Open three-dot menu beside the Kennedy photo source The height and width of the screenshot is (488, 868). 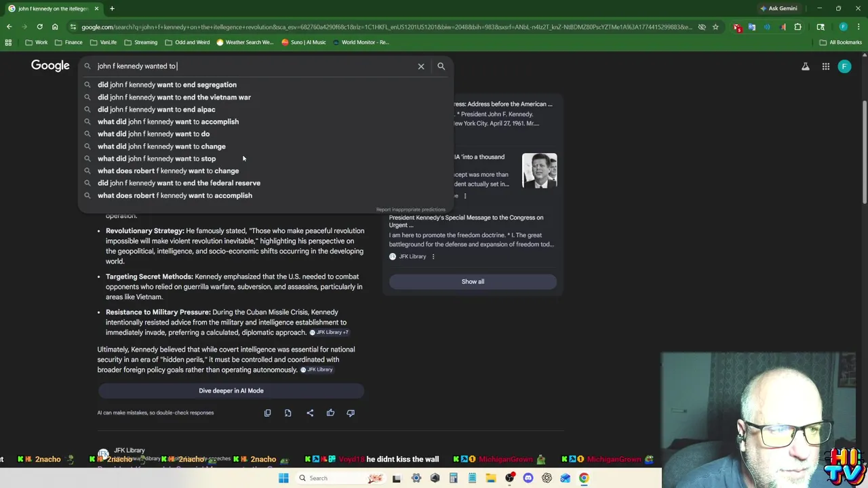pyautogui.click(x=465, y=196)
